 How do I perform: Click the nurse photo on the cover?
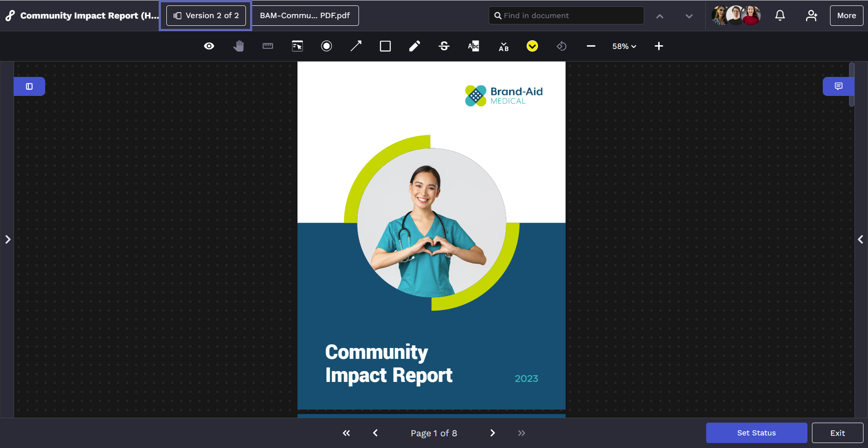[x=431, y=223]
